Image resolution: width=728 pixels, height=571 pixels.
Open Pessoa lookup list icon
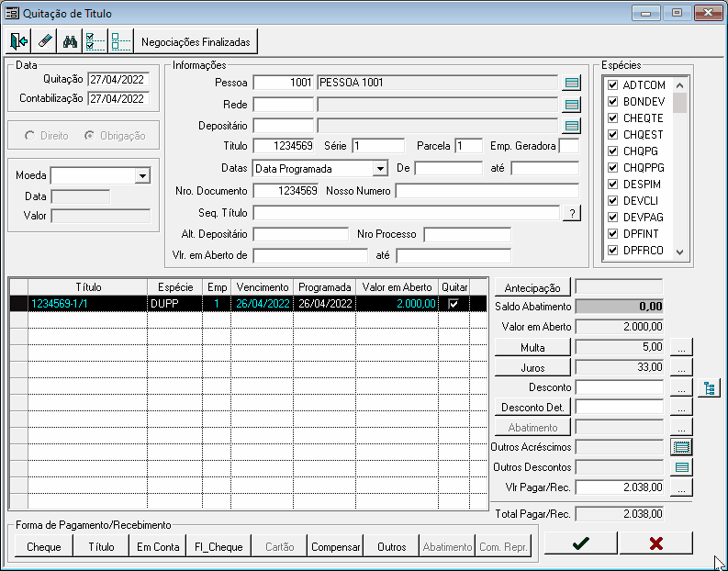tap(572, 84)
